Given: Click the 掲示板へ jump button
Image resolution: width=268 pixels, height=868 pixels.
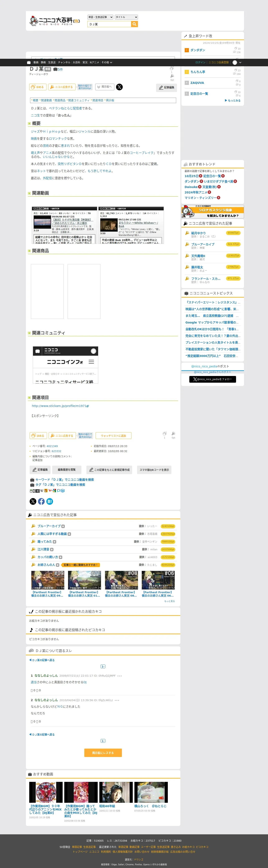Looking at the screenshot, I should (105, 87).
